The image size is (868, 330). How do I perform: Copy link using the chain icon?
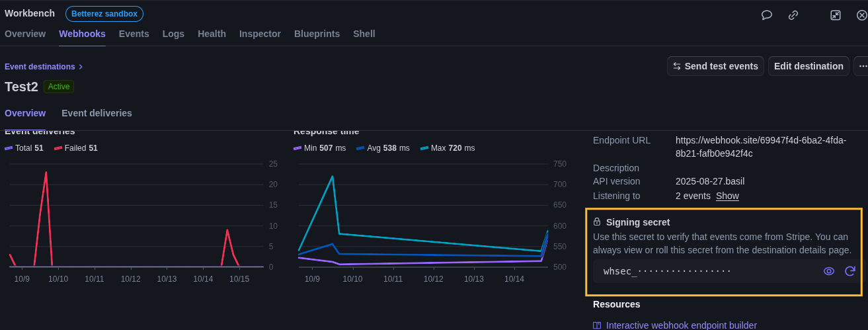[793, 15]
